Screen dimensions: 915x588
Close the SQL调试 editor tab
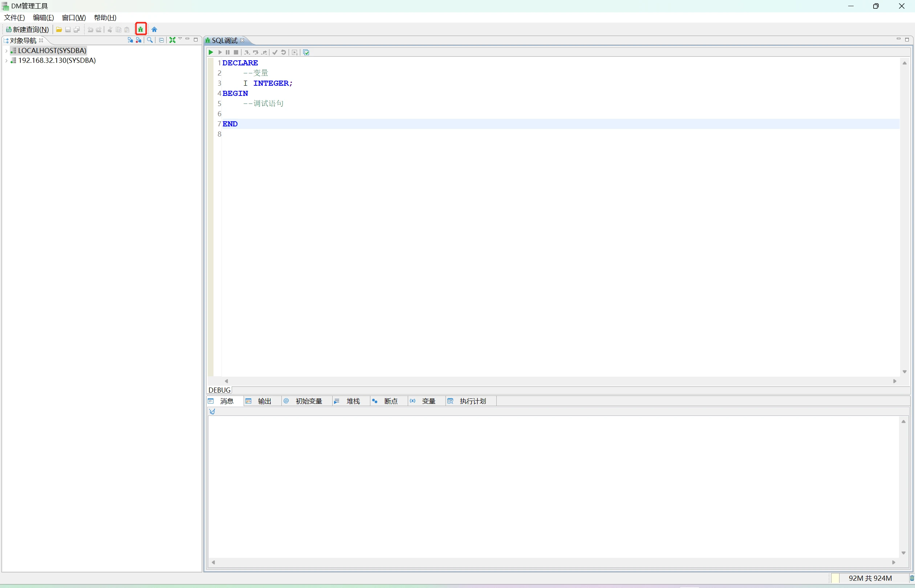pos(242,40)
